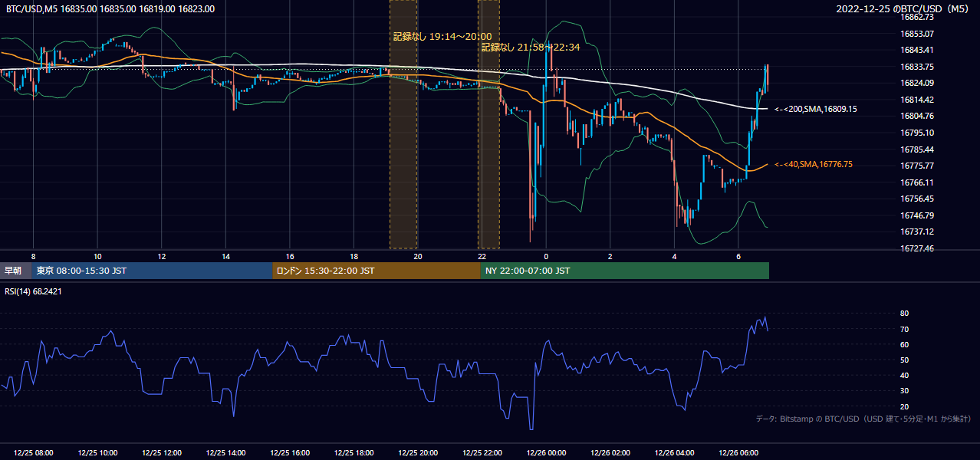
Task: Click price axis label 16843.41
Action: click(x=917, y=51)
